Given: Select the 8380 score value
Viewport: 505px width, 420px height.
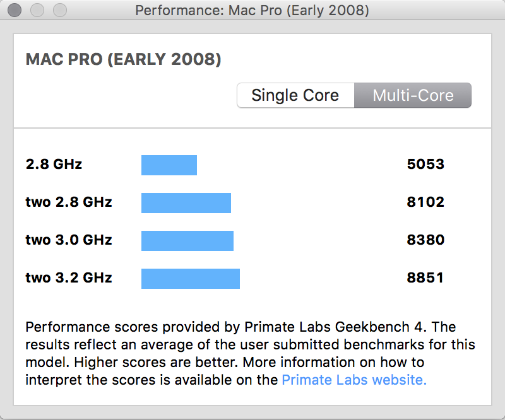Looking at the screenshot, I should [425, 241].
